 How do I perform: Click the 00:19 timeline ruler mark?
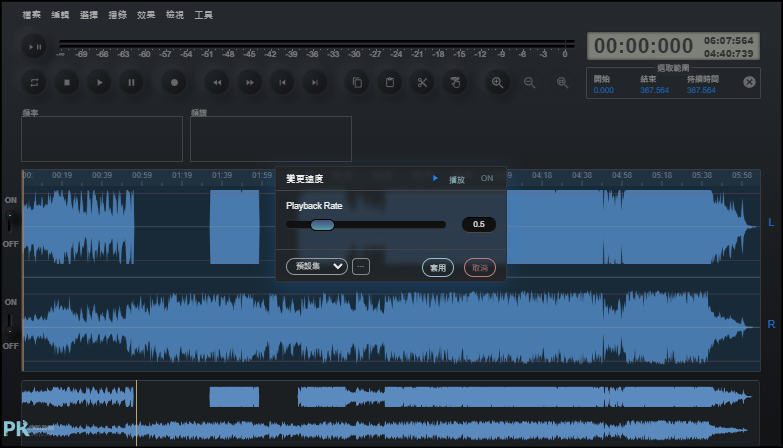62,175
